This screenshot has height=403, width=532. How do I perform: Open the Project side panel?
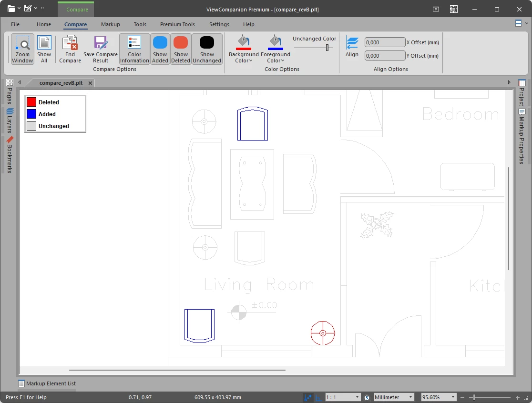tap(522, 92)
